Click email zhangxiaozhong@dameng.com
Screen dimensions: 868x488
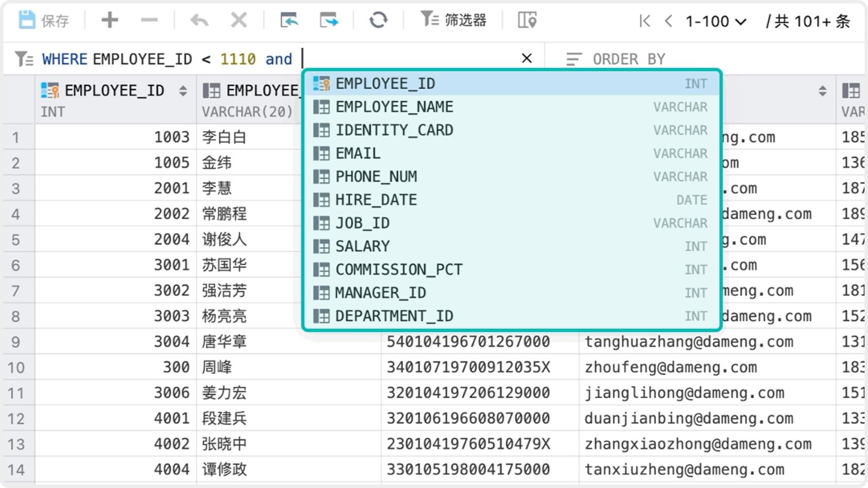pos(698,444)
